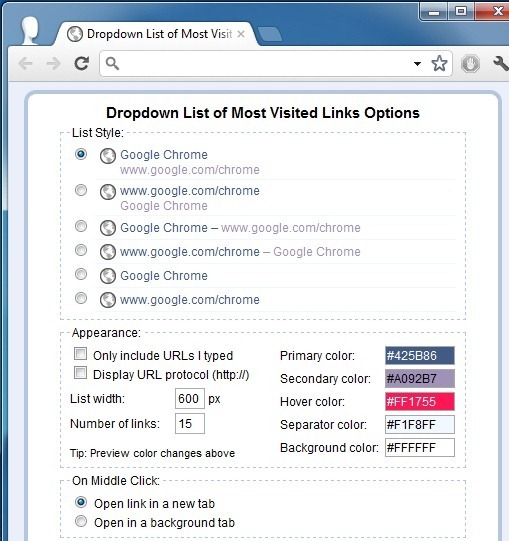Screen dimensions: 509x541
Task: Select the Dropdown List of Most Visit tab
Action: click(x=156, y=34)
